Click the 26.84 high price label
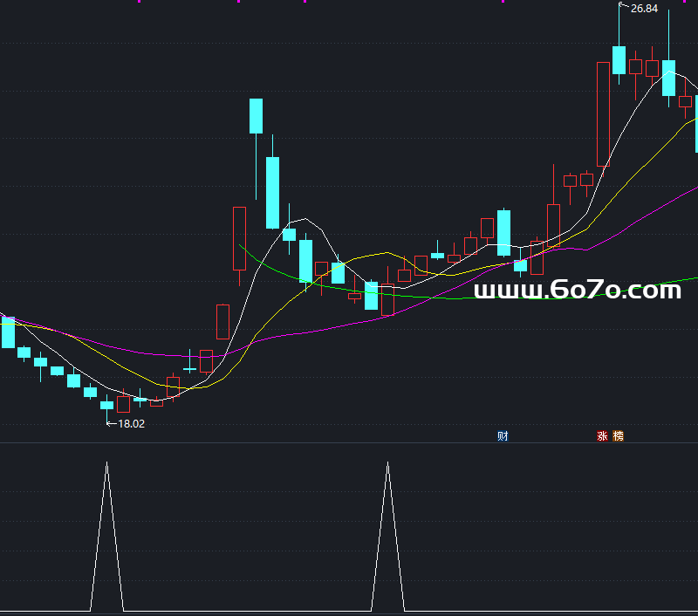Viewport: 698px width, 616px height. tap(643, 9)
